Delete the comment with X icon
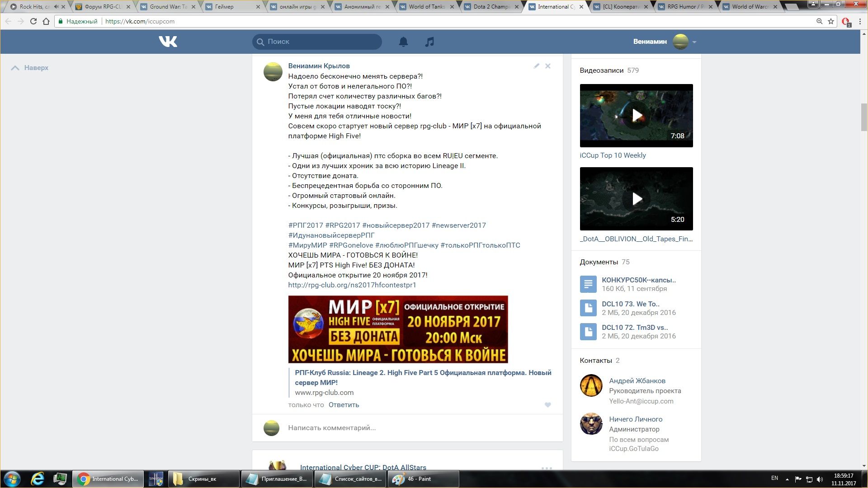 click(548, 66)
